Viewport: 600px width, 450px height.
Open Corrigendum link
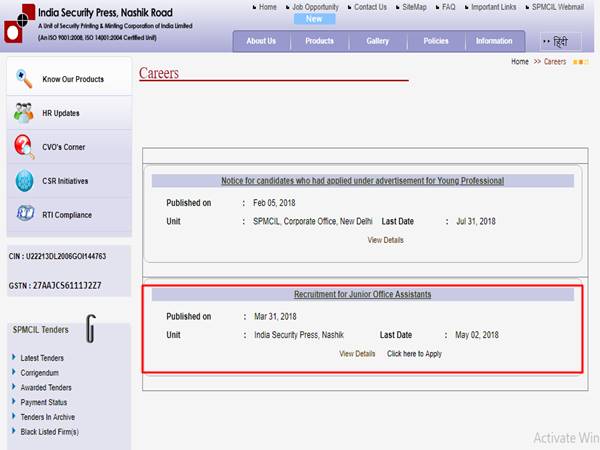pyautogui.click(x=40, y=373)
